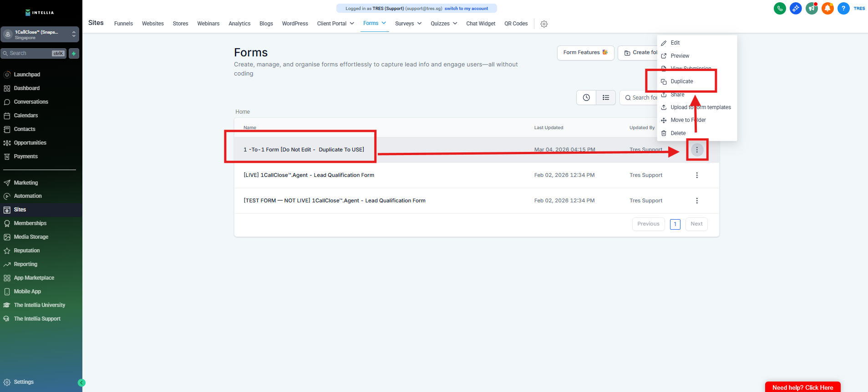The width and height of the screenshot is (868, 392).
Task: Switch to the QR Codes tab
Action: (516, 24)
